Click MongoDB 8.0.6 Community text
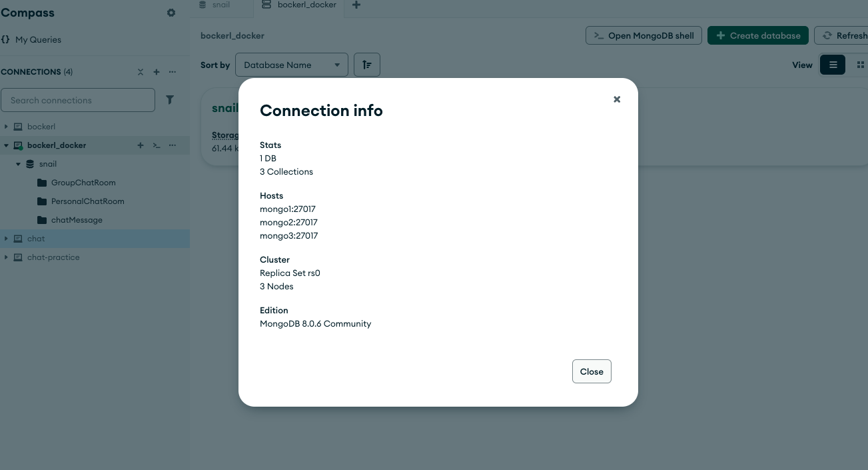The height and width of the screenshot is (470, 868). coord(315,324)
